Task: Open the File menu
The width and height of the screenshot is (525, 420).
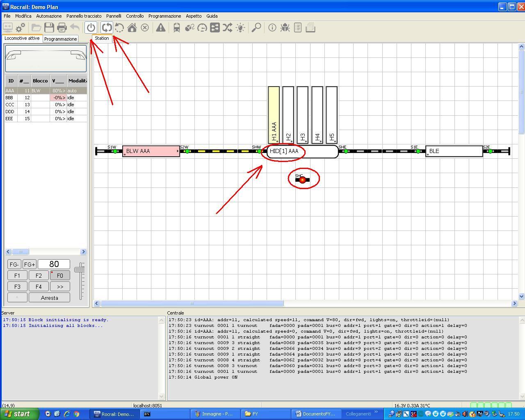Action: (7, 16)
